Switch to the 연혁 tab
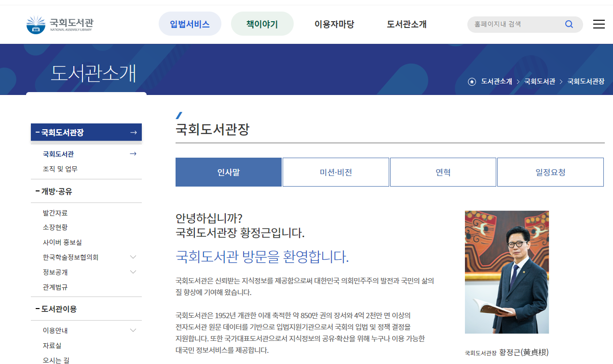Screen dimensions: 613x364 click(x=443, y=172)
